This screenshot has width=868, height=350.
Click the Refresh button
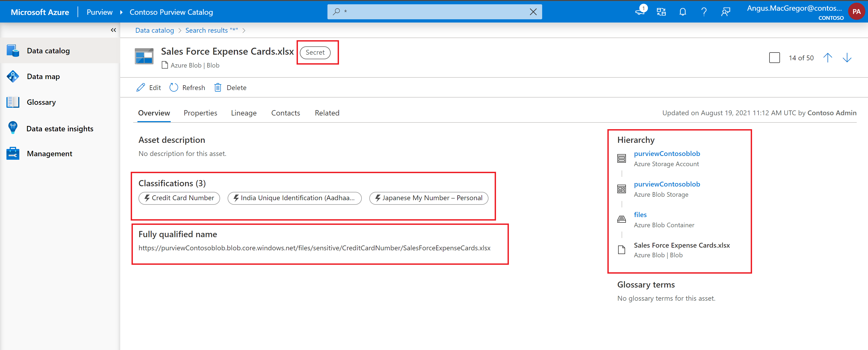click(x=187, y=87)
